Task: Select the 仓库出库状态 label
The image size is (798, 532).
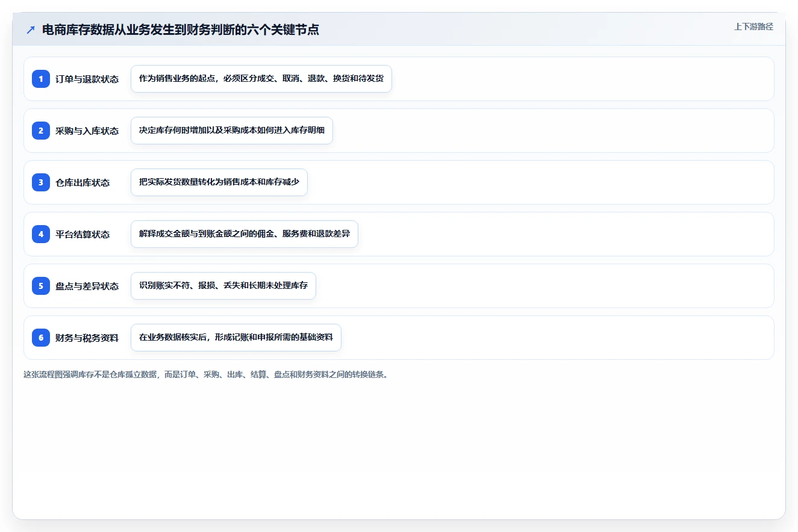Action: click(83, 183)
